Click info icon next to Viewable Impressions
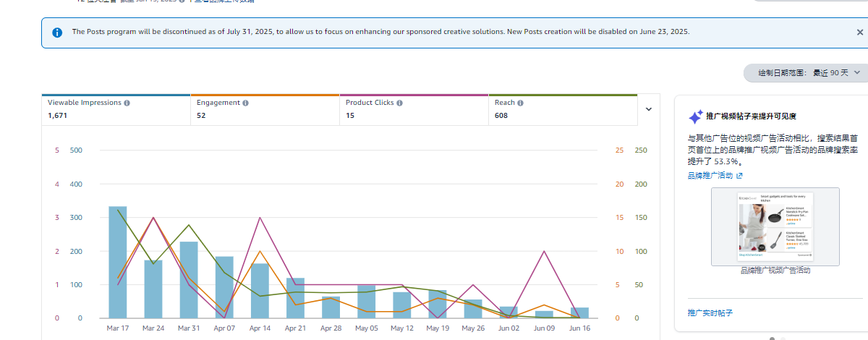 [127, 103]
